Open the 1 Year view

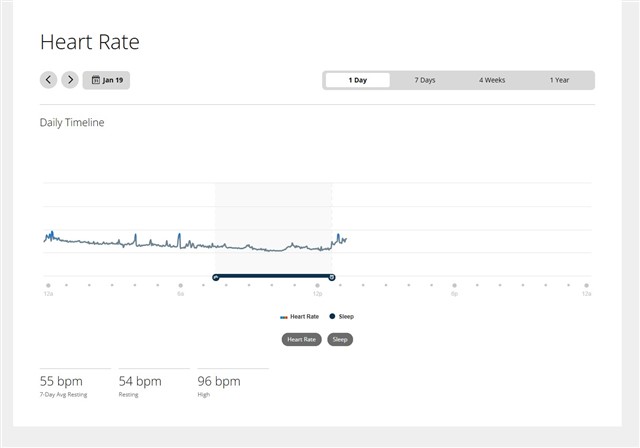[x=560, y=80]
